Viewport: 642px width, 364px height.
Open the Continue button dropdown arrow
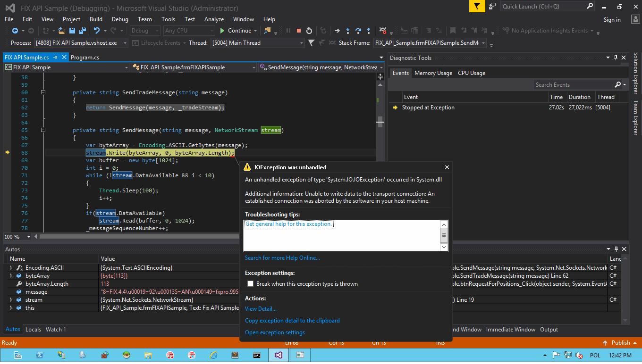255,31
